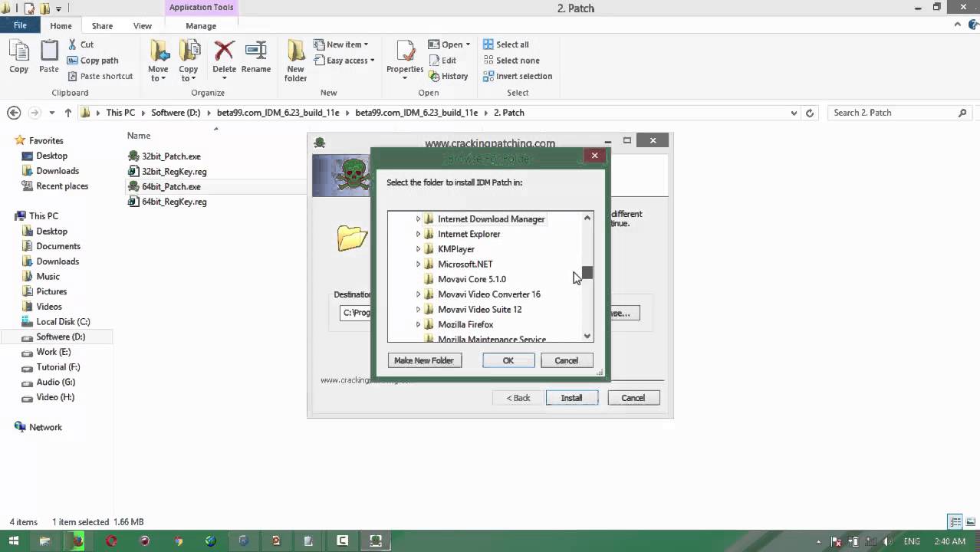Select 32bit_RegKey.reg file
The height and width of the screenshot is (552, 980).
(174, 172)
